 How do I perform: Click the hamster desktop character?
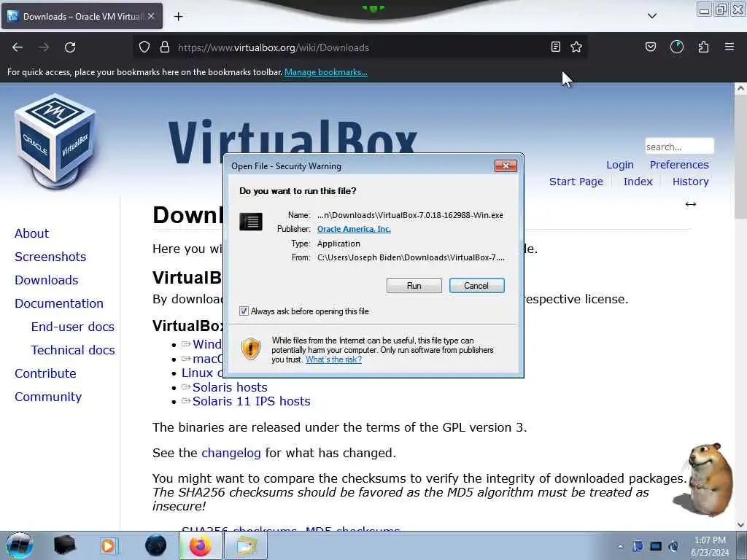pos(704,479)
